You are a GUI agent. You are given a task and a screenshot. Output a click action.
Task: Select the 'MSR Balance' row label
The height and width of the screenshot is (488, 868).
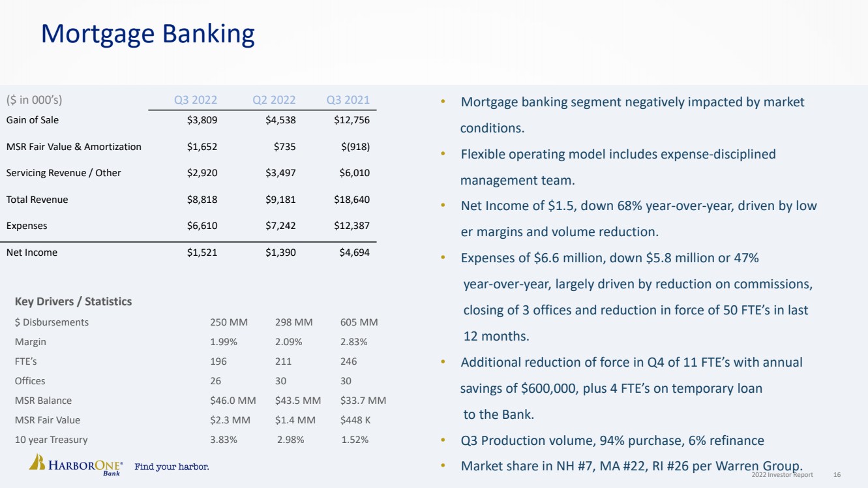(x=43, y=401)
